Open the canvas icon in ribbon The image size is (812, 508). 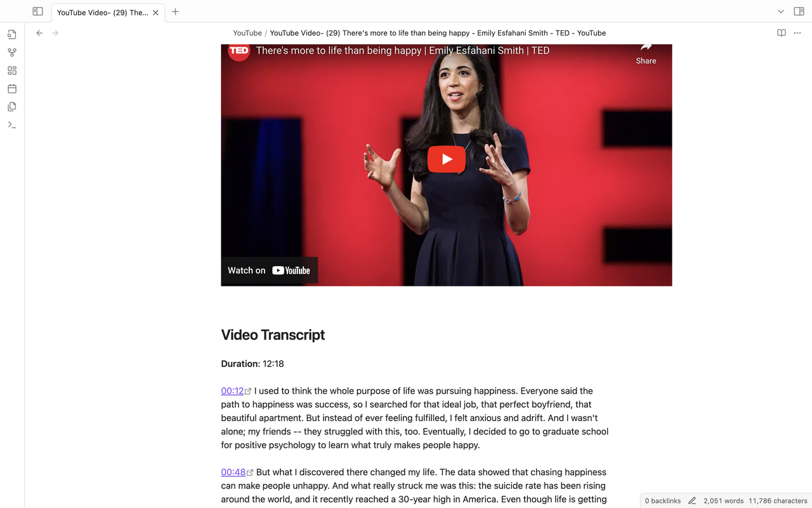12,70
